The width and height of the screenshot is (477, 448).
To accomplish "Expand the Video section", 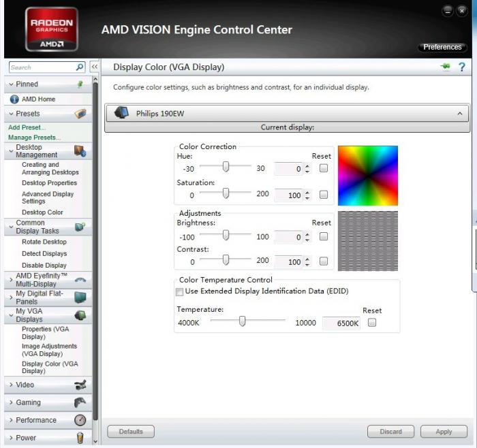I will 12,385.
